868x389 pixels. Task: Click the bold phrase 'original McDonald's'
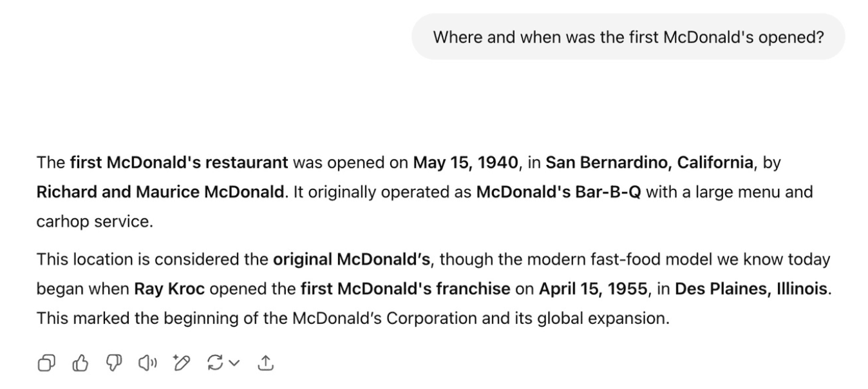click(x=352, y=260)
